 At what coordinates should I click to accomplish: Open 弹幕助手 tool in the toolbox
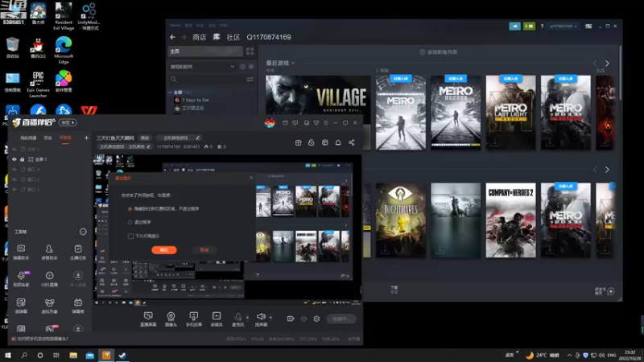click(x=21, y=252)
